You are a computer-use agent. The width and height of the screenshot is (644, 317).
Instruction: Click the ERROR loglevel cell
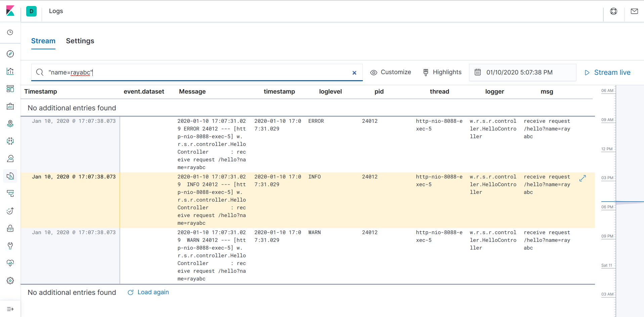pyautogui.click(x=316, y=121)
